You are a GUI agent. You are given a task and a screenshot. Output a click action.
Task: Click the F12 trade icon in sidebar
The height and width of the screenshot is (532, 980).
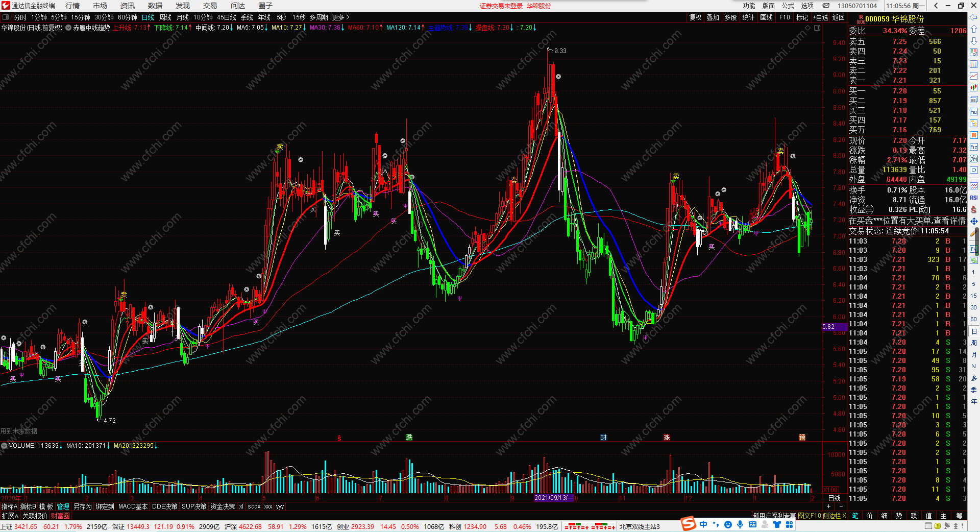(974, 147)
